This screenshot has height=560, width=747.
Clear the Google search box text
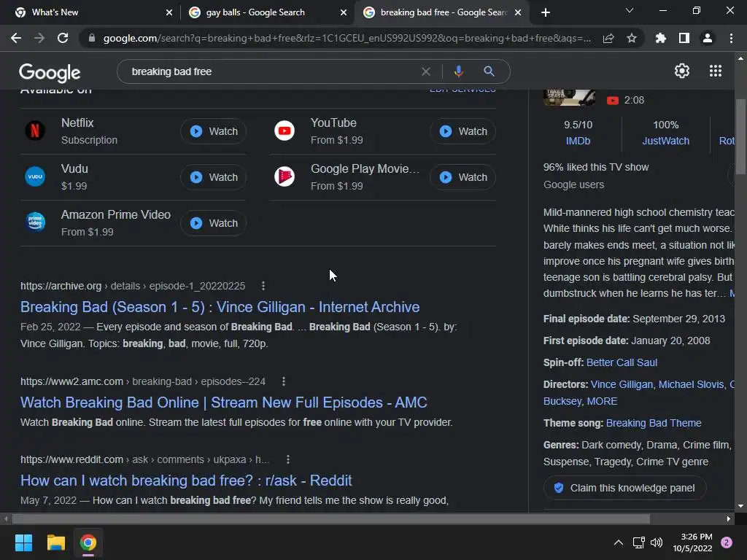pyautogui.click(x=426, y=71)
